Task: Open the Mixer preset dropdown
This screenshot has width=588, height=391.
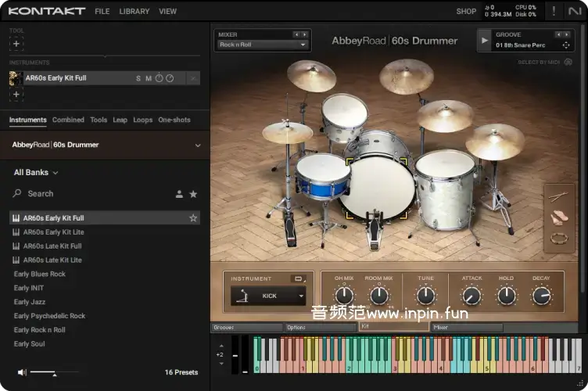Action: pos(263,45)
